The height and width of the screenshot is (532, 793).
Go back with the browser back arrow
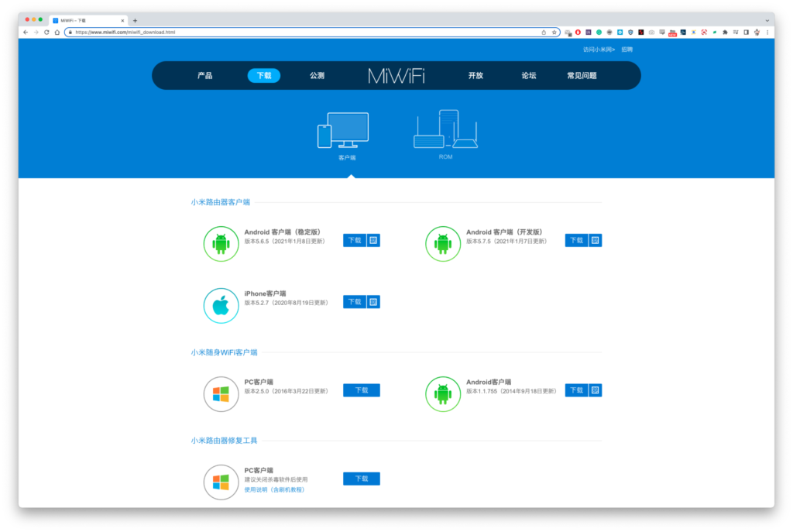[x=26, y=33]
